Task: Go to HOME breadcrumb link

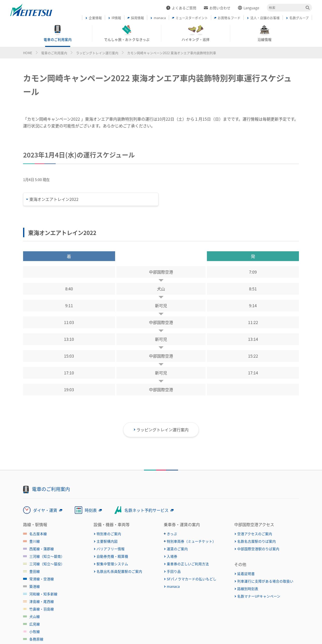Action: tap(28, 53)
